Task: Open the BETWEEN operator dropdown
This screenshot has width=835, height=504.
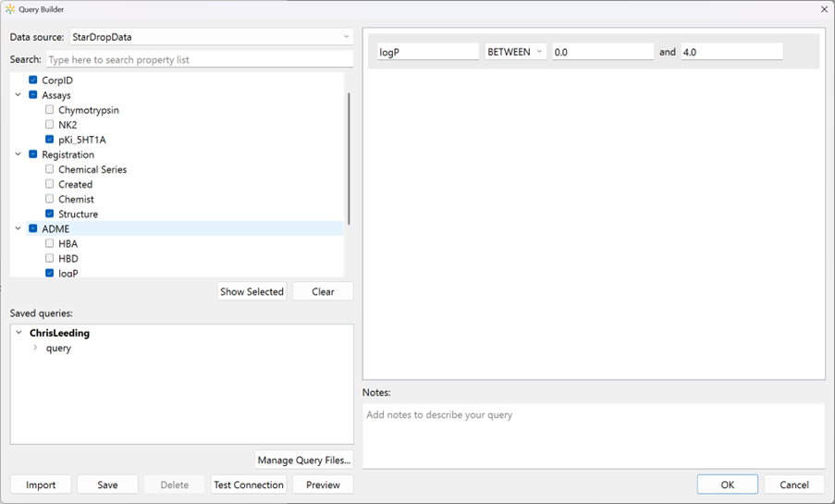Action: coord(515,52)
